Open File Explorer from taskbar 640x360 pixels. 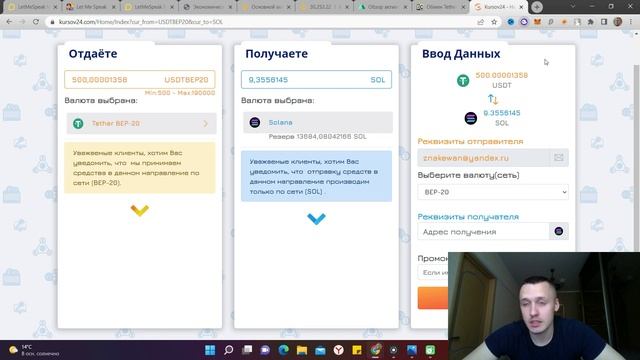[302, 350]
